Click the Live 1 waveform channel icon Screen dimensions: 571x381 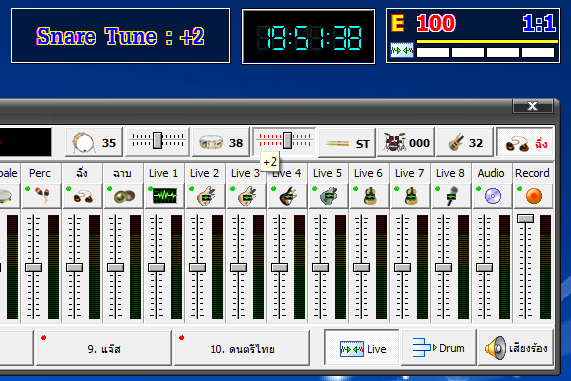pyautogui.click(x=164, y=196)
